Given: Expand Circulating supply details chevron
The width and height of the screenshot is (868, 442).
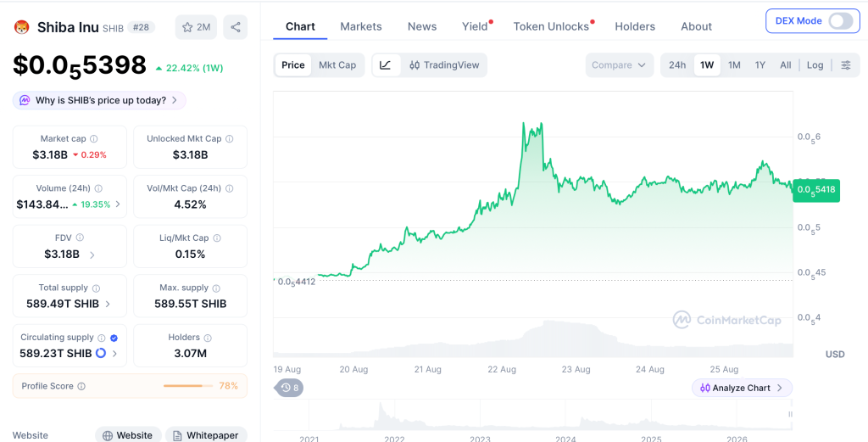Looking at the screenshot, I should (x=114, y=354).
